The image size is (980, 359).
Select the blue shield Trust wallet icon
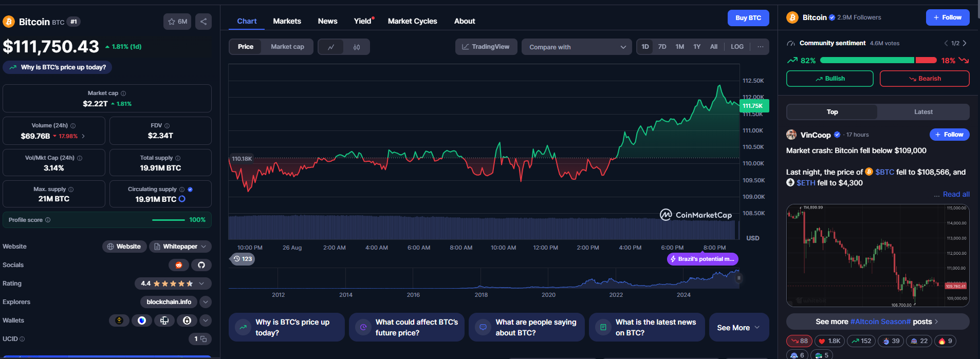click(x=142, y=320)
